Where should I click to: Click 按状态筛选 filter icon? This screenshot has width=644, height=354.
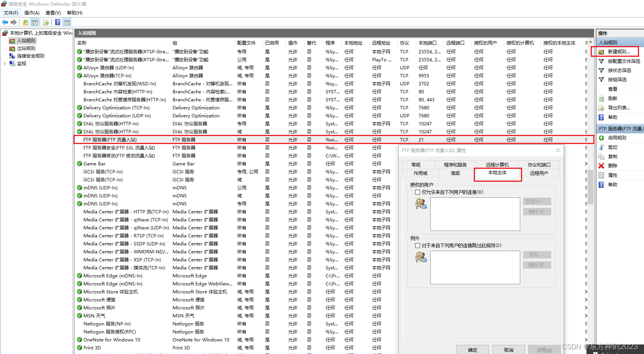[x=601, y=70]
